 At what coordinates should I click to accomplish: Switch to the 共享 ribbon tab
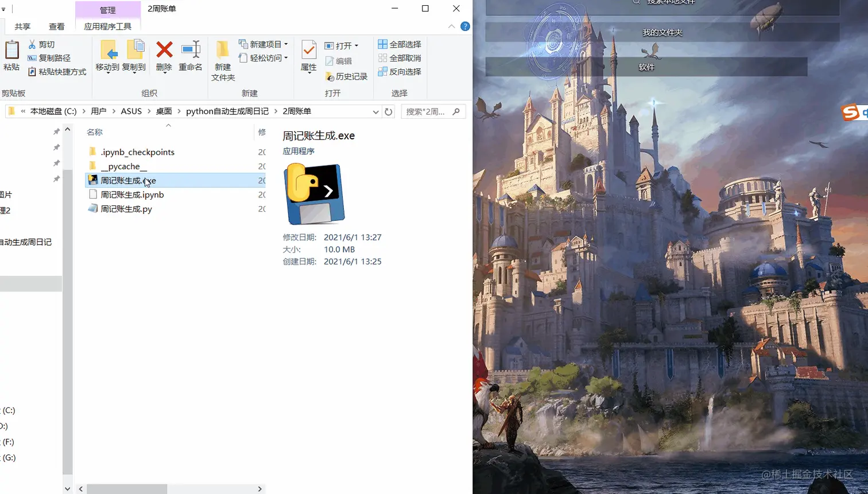tap(22, 26)
